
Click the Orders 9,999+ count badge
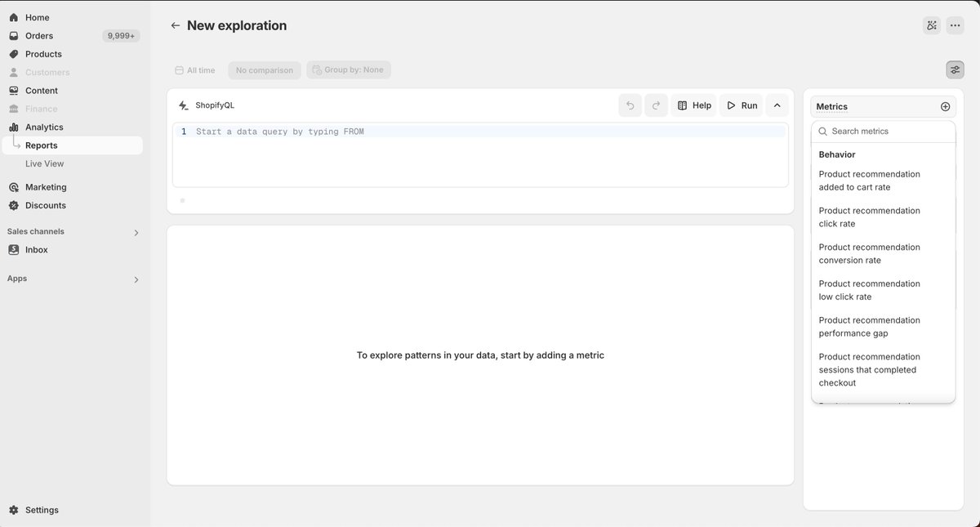click(x=121, y=36)
